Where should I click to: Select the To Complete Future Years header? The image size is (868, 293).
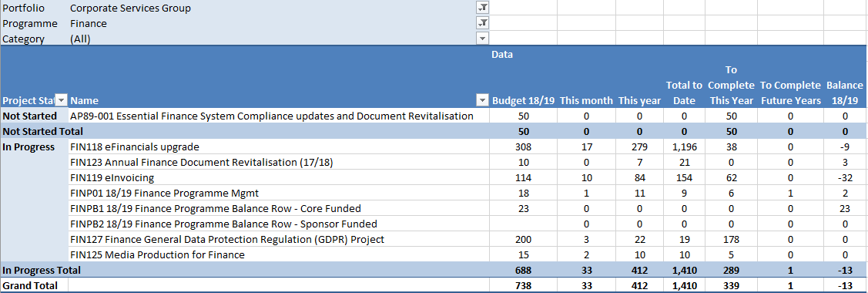point(790,93)
